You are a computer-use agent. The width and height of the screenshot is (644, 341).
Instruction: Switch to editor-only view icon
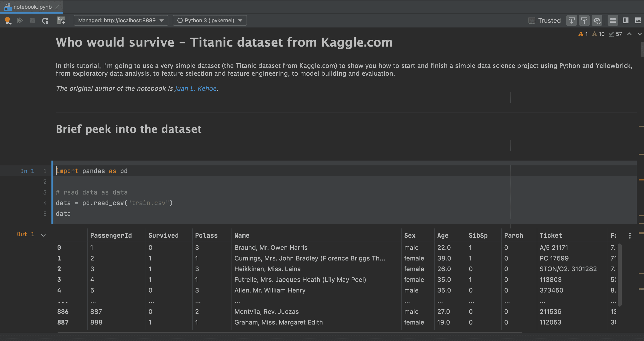click(613, 20)
